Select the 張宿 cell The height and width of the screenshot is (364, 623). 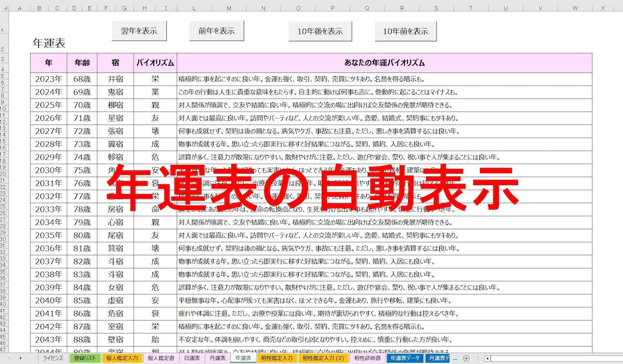(x=115, y=131)
